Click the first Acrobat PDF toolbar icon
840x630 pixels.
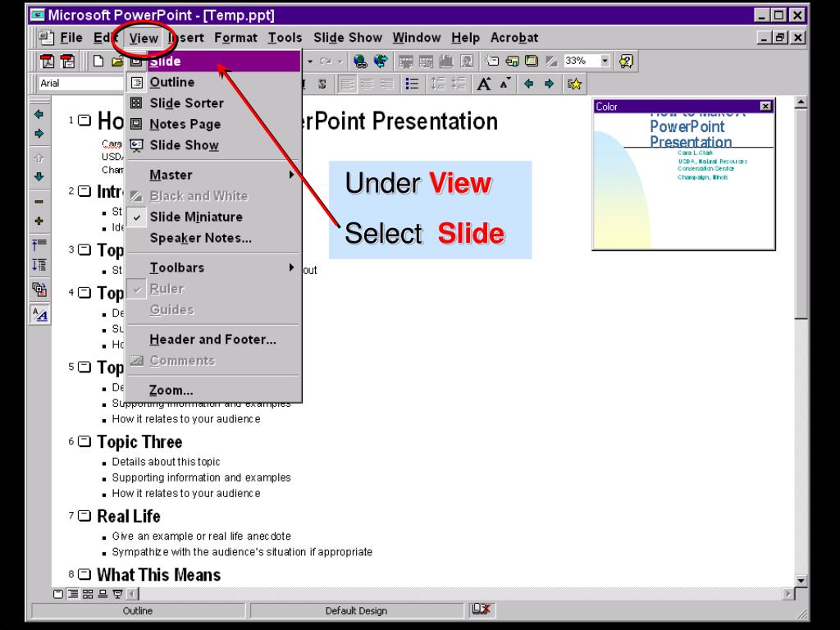(47, 61)
